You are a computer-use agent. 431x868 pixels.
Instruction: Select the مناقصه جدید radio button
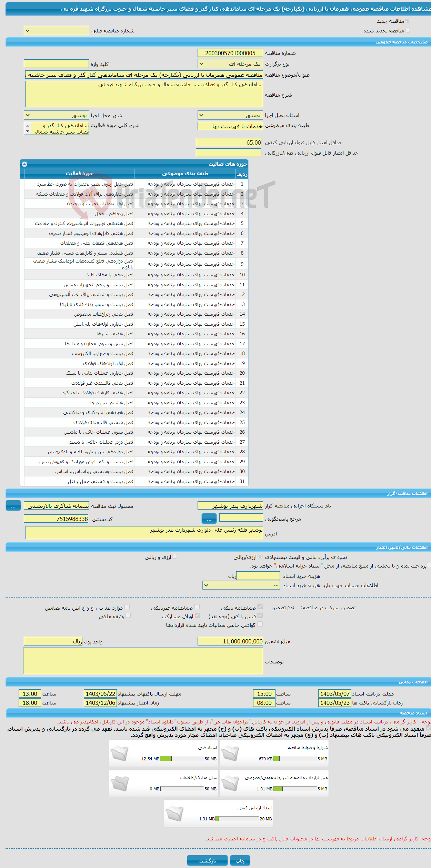408,21
